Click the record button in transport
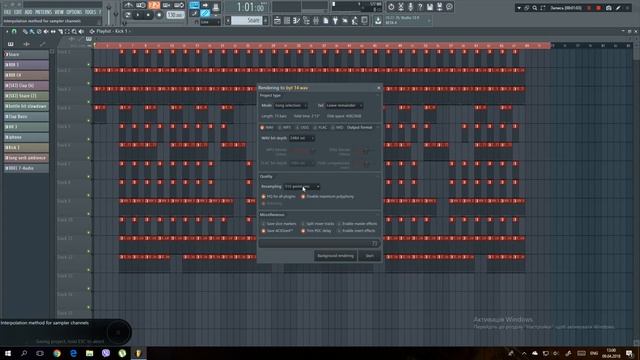Image resolution: width=640 pixels, height=360 pixels. coord(159,15)
